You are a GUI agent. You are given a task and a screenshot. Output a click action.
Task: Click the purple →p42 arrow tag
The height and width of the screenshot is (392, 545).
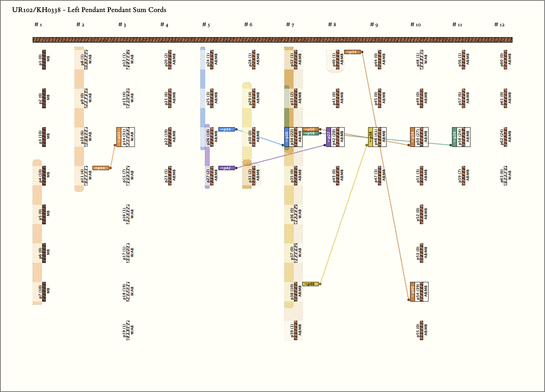click(x=226, y=168)
